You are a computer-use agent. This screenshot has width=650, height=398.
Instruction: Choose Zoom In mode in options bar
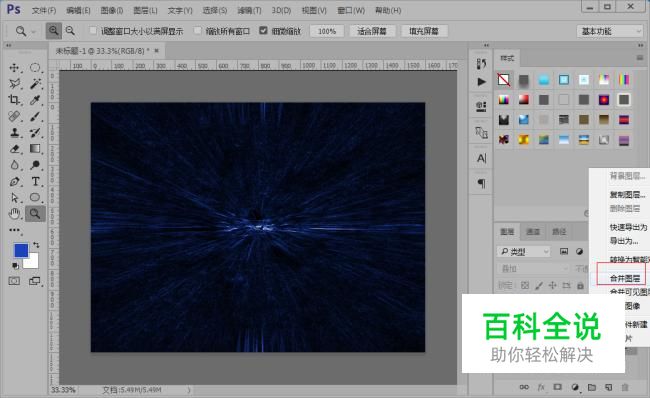[53, 31]
